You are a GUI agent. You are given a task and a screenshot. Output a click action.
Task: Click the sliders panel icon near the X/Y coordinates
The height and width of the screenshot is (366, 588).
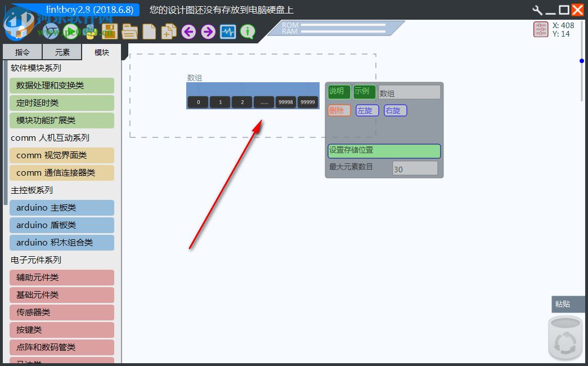tap(540, 29)
